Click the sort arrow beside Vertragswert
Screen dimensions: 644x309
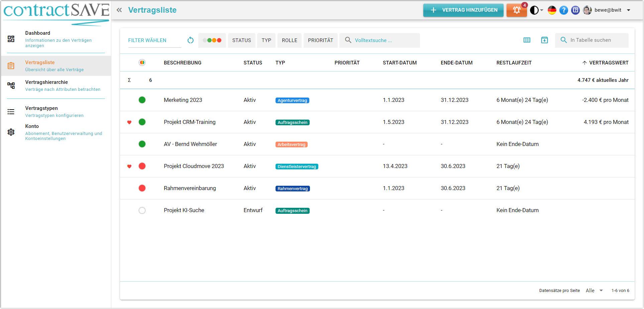pos(584,63)
